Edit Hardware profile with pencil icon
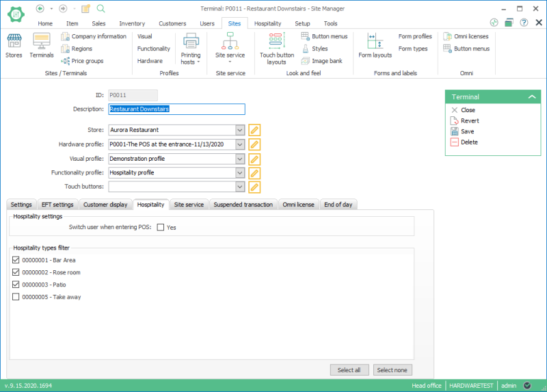547x392 pixels. [254, 144]
